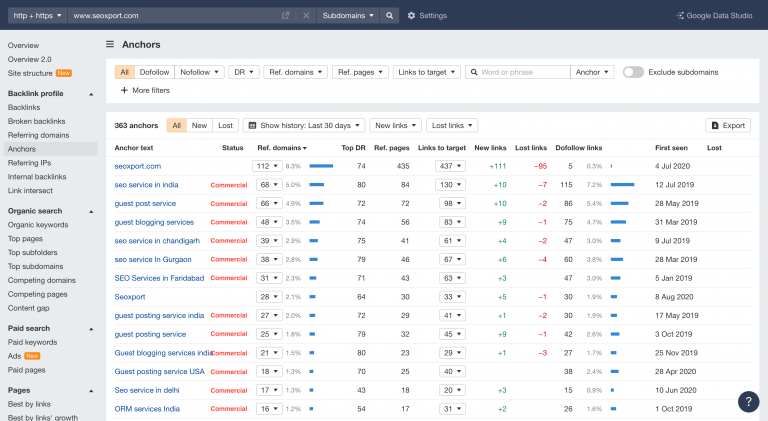768x421 pixels.
Task: Expand the 112 ref. domains dropdown for seoxport.com
Action: tap(267, 166)
